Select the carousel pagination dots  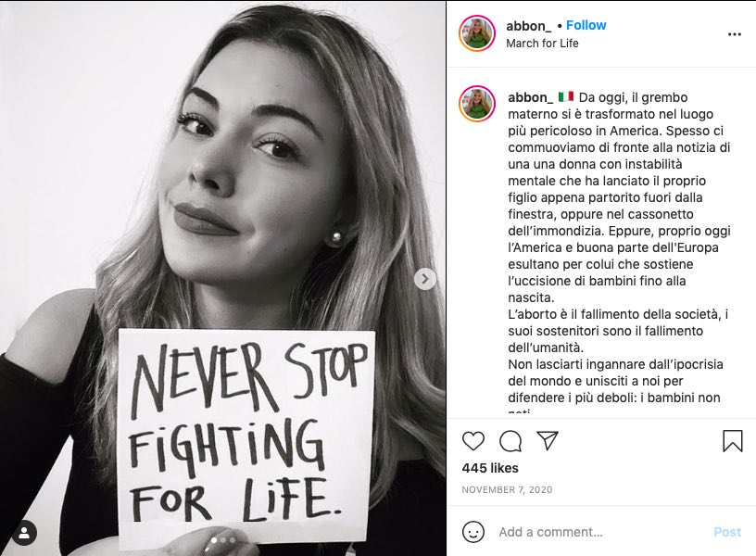point(222,540)
